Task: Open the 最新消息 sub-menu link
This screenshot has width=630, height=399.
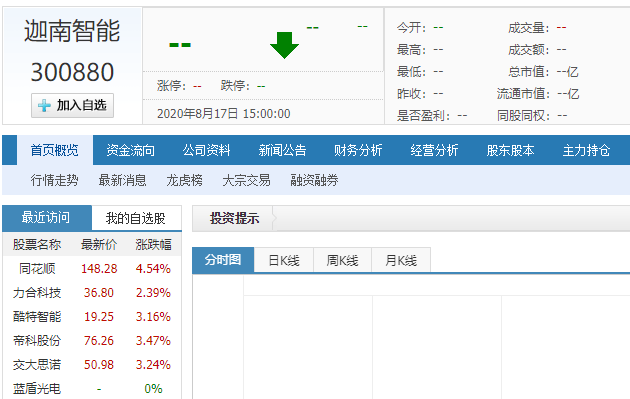Action: coord(123,180)
